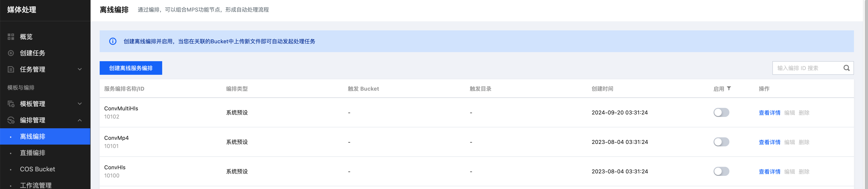
Task: Click the blue info circle icon
Action: pyautogui.click(x=113, y=41)
